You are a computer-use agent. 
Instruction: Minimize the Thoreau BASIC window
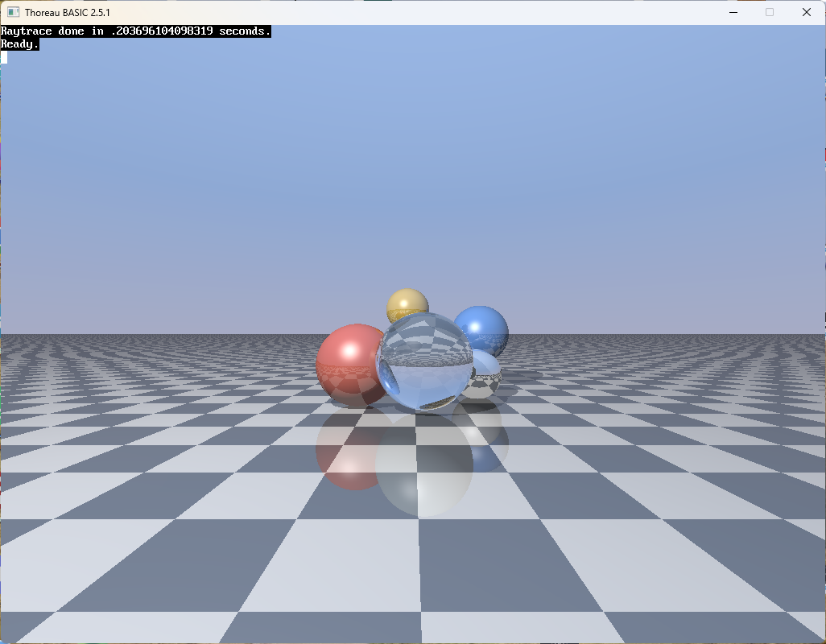click(x=733, y=12)
